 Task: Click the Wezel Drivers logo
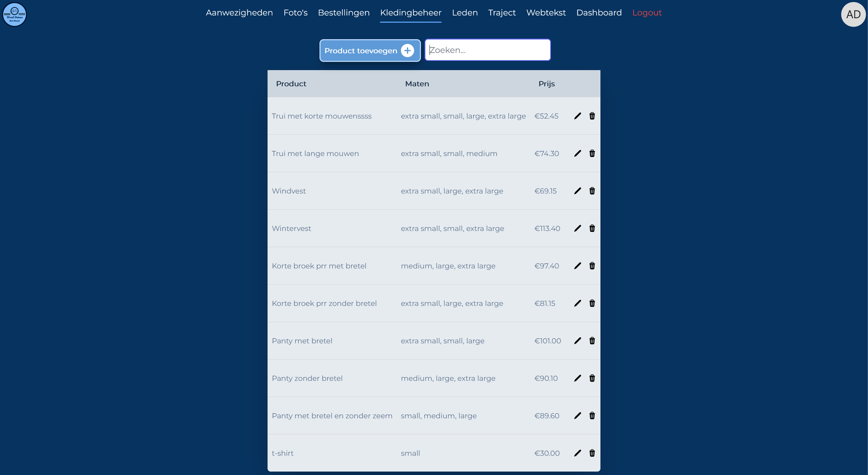coord(14,14)
